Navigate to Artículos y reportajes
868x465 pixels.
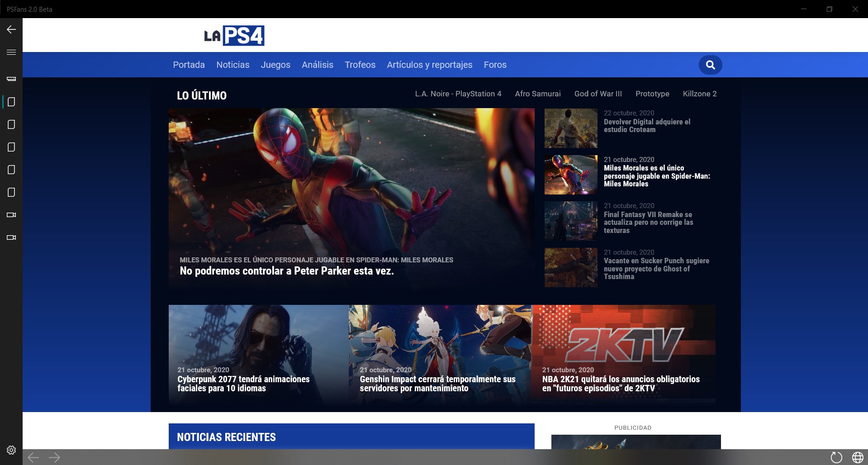[x=429, y=65]
